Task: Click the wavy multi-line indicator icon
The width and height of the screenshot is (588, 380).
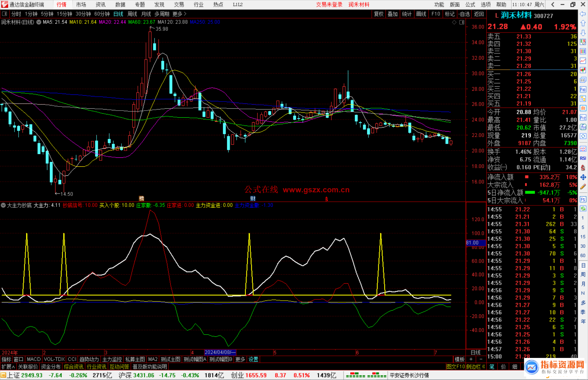Action: pos(583,149)
